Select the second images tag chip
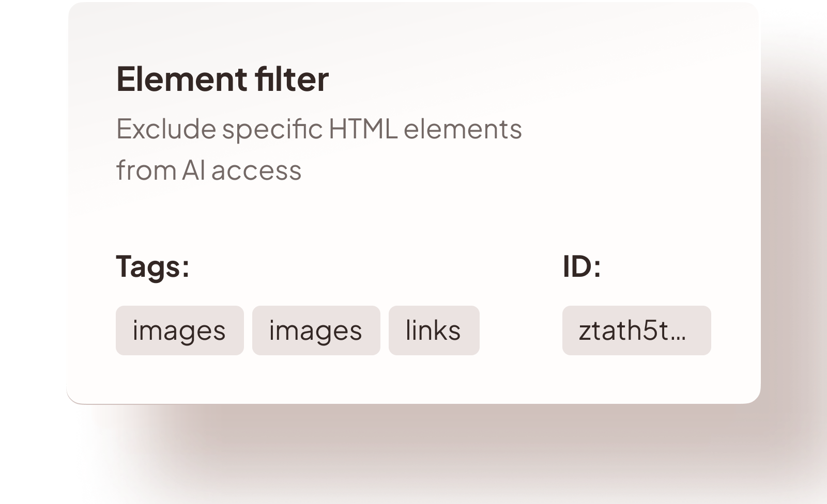Screen dimensions: 827x504 pyautogui.click(x=316, y=330)
